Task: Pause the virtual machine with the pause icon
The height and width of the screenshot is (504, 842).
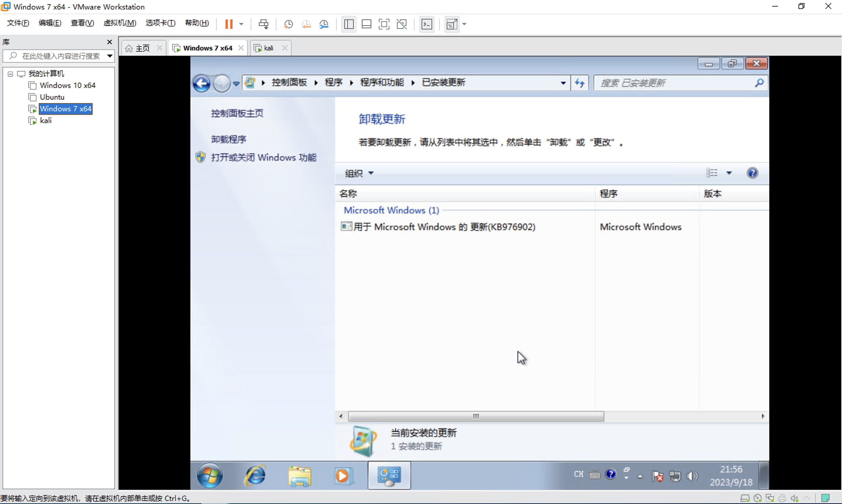Action: pyautogui.click(x=229, y=24)
